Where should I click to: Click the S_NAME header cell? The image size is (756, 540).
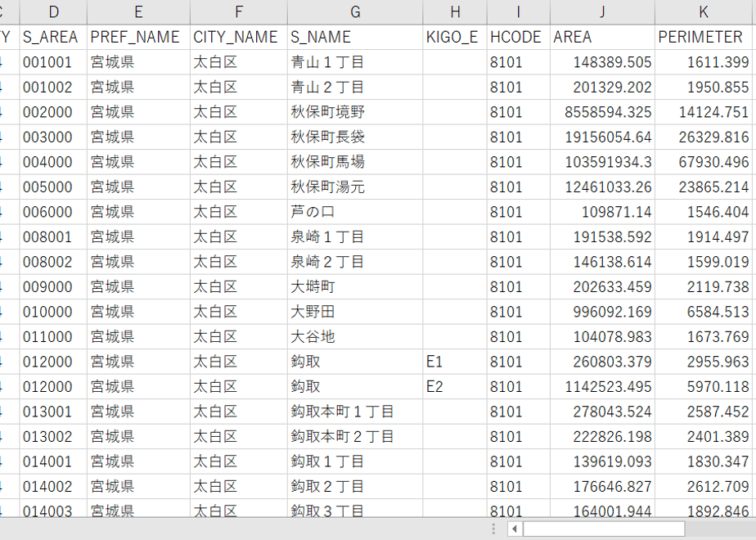(x=355, y=37)
